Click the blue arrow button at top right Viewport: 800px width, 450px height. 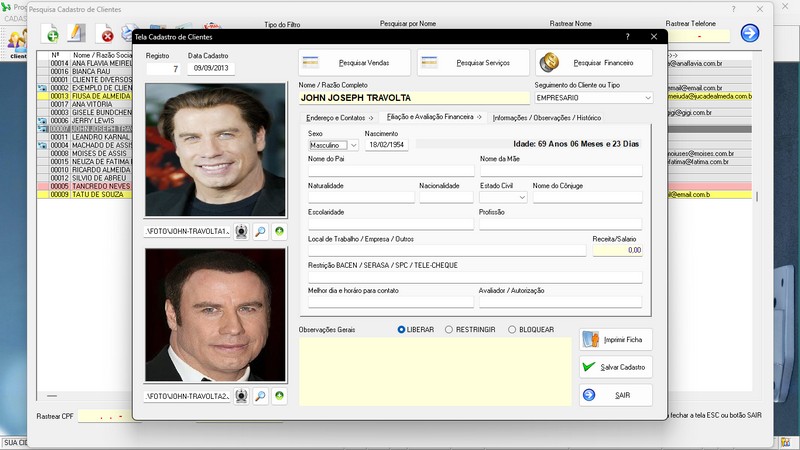click(x=749, y=33)
